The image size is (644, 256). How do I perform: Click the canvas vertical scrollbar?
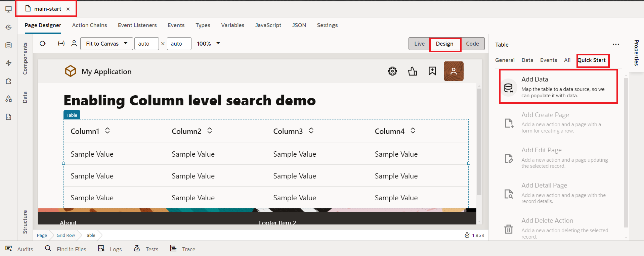point(479,141)
